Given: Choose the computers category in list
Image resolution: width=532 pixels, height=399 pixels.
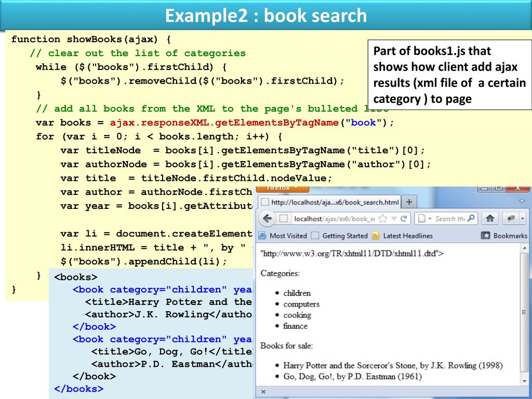Looking at the screenshot, I should [x=301, y=304].
